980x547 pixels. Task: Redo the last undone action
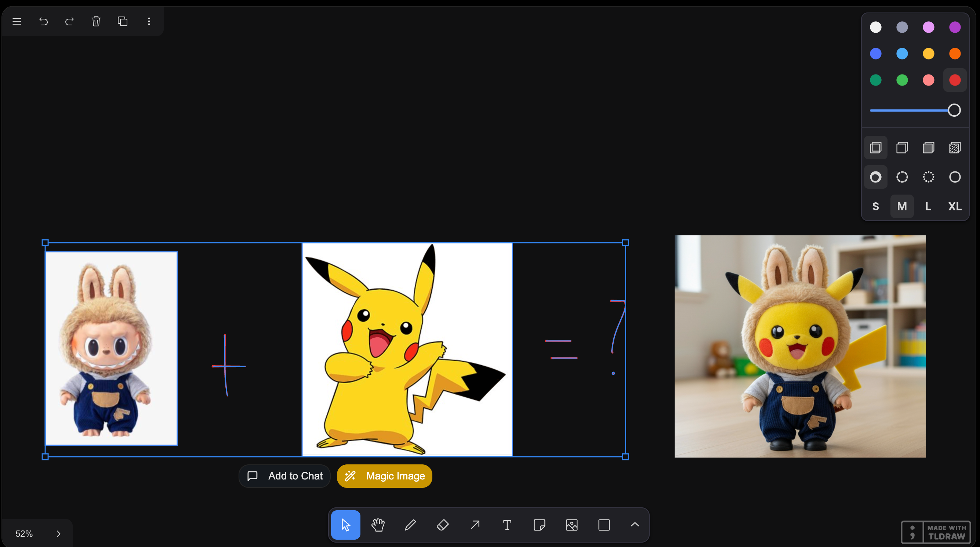coord(69,21)
